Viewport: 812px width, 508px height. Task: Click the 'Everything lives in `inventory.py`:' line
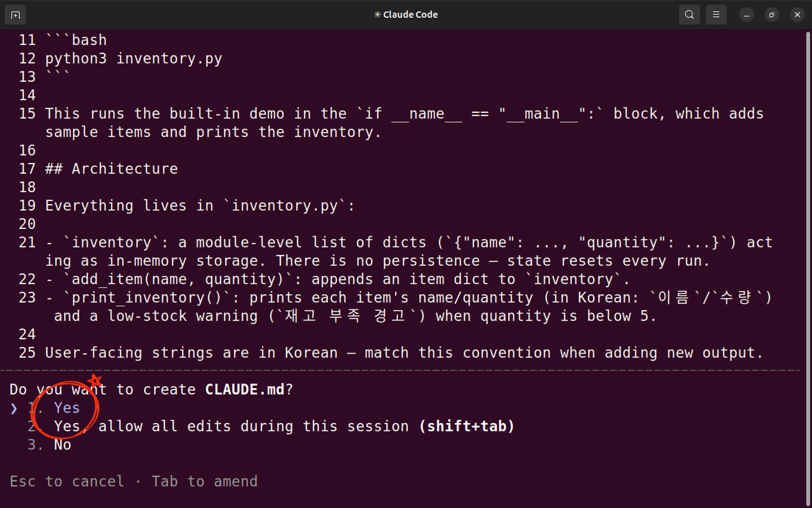(200, 206)
